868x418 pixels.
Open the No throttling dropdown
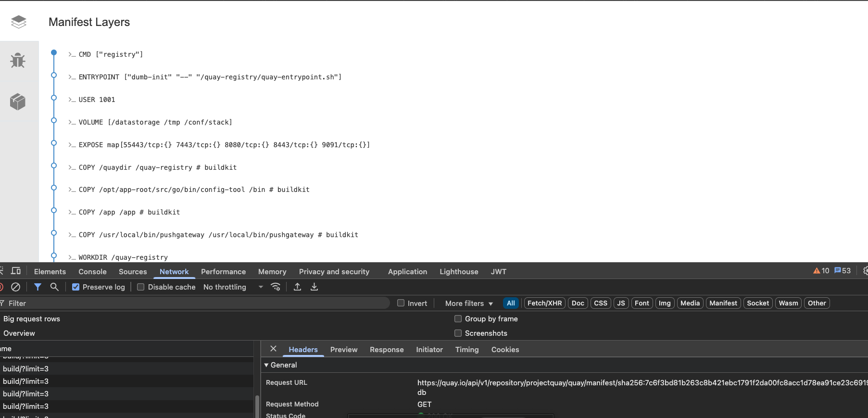(x=233, y=287)
